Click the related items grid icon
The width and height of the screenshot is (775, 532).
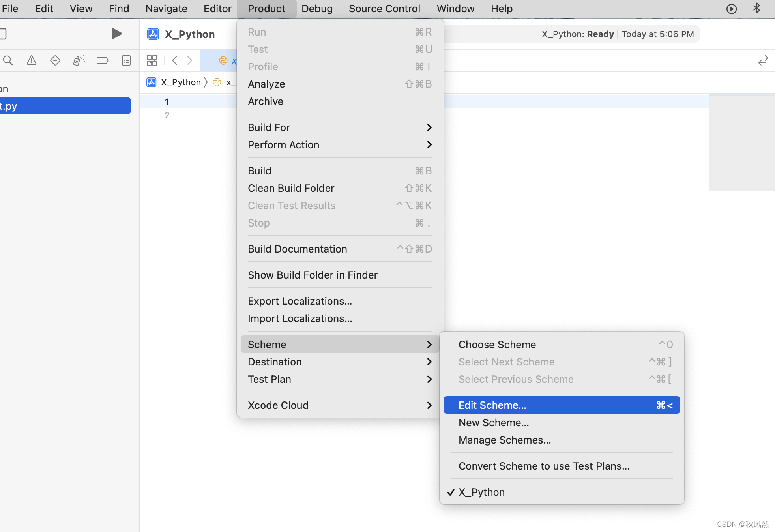[x=152, y=60]
